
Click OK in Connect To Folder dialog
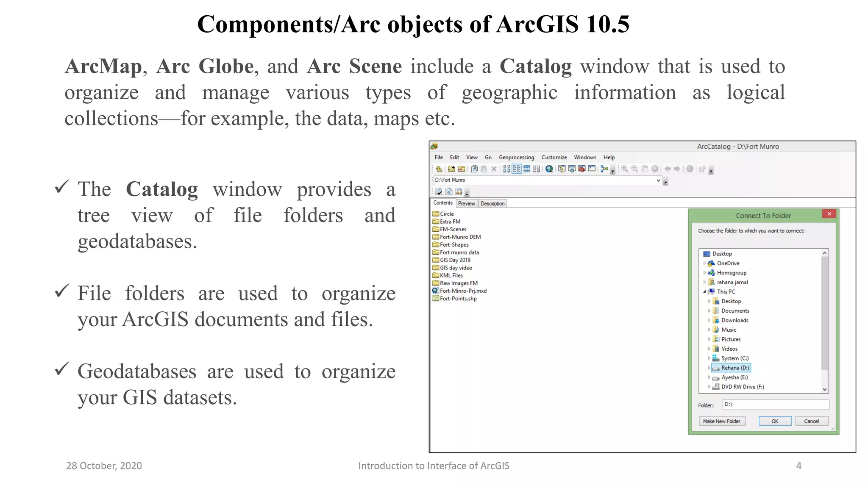[x=775, y=421]
